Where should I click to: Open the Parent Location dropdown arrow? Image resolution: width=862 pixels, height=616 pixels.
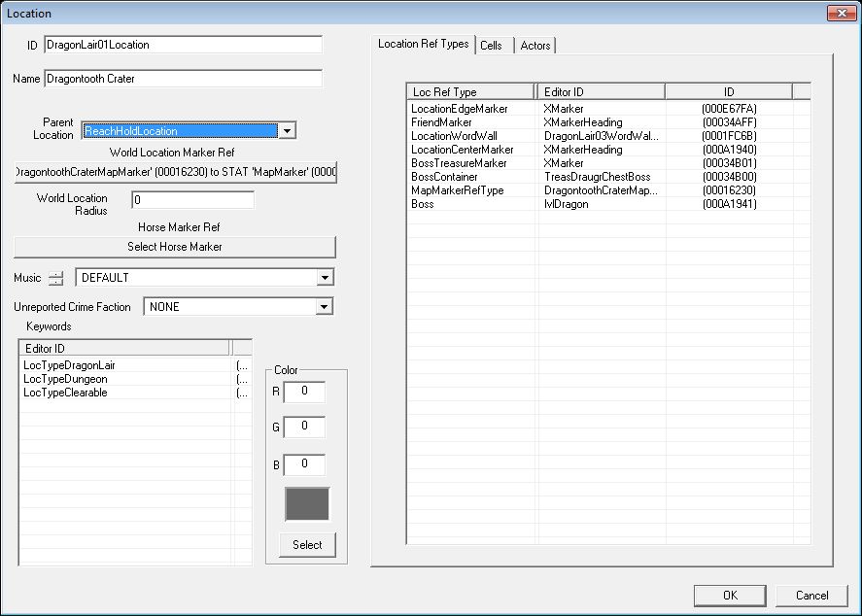click(x=287, y=131)
